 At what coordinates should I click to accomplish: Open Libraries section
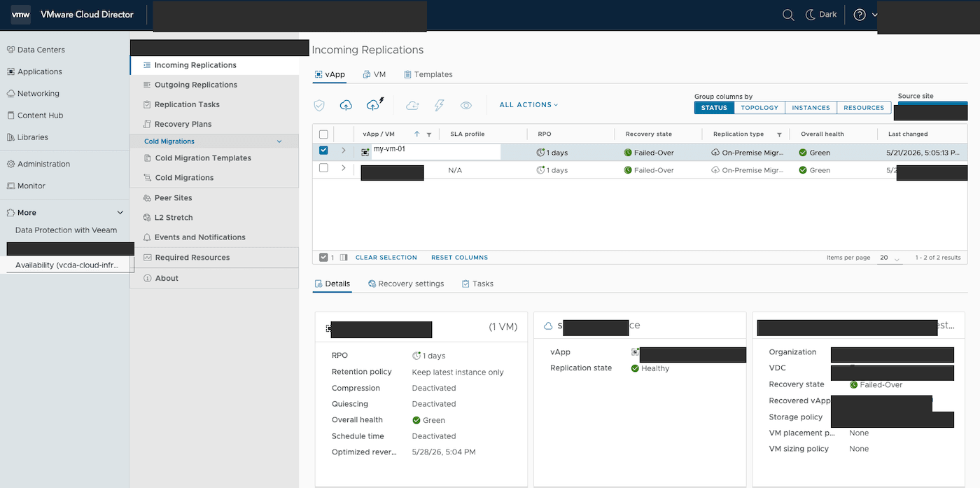pos(27,137)
